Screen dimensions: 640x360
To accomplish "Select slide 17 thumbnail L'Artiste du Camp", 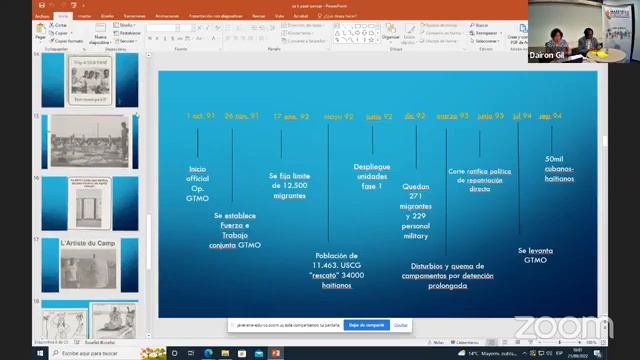I will (x=90, y=265).
